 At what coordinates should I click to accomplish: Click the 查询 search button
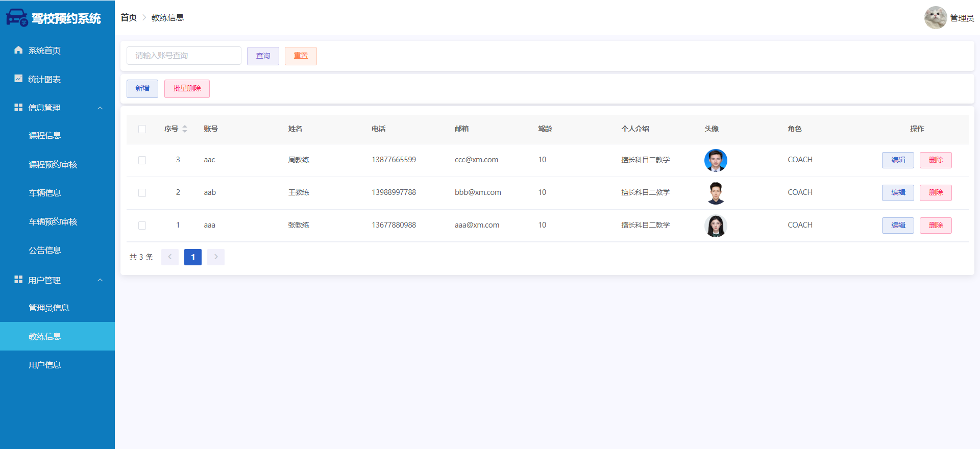[x=263, y=56]
